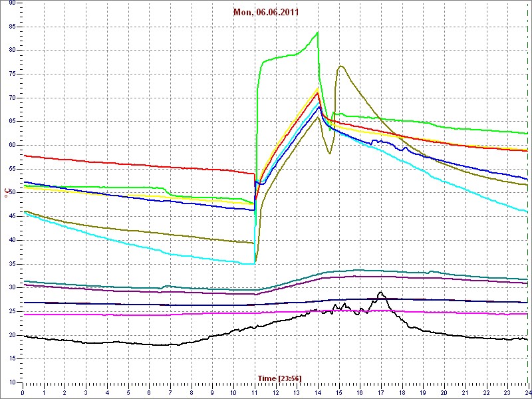The image size is (532, 399).
Task: Click temperature axis value 25
Action: [x=12, y=311]
